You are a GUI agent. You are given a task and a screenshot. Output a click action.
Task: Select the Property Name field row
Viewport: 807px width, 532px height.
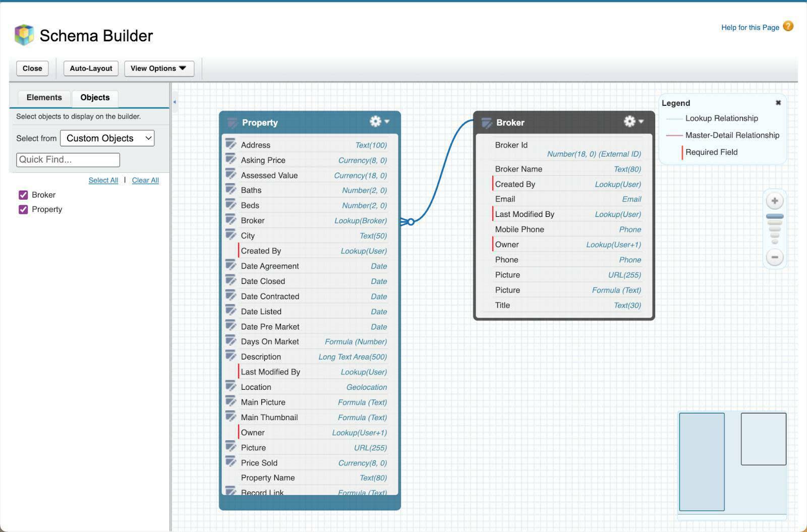313,478
